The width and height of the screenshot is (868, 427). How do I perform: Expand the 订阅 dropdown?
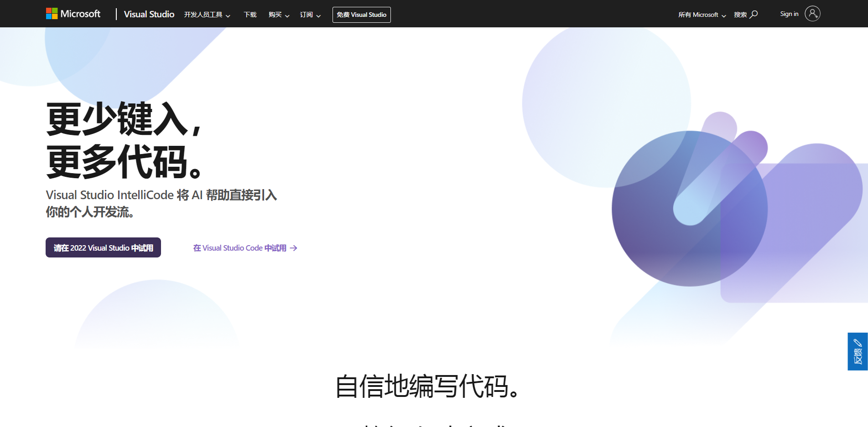310,15
